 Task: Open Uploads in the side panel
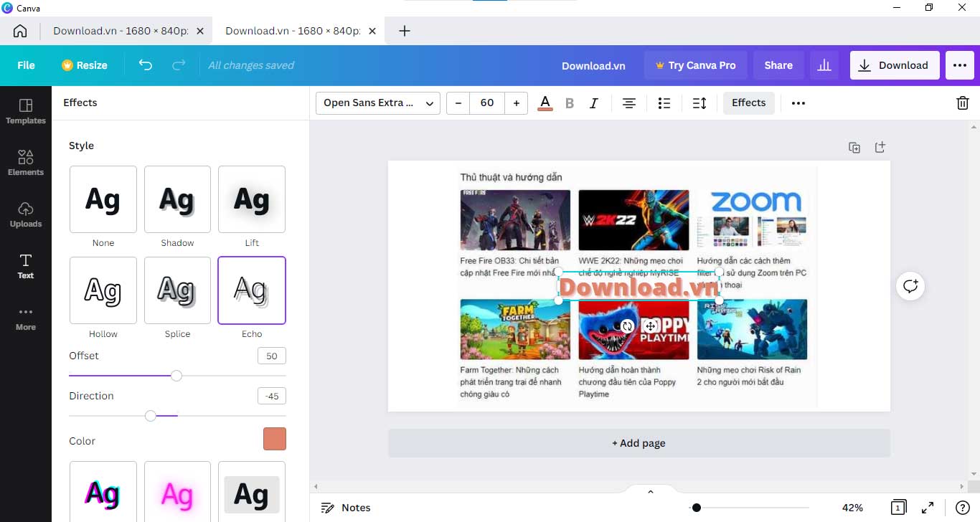point(26,214)
